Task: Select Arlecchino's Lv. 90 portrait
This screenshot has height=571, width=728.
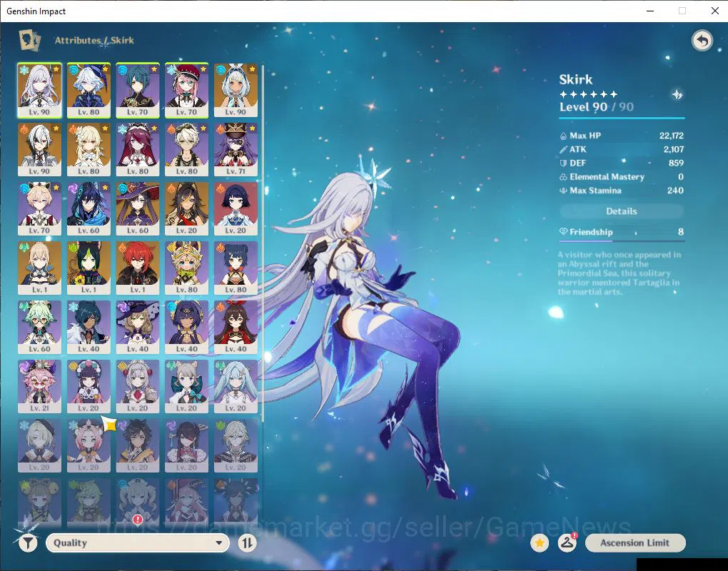Action: 39,149
